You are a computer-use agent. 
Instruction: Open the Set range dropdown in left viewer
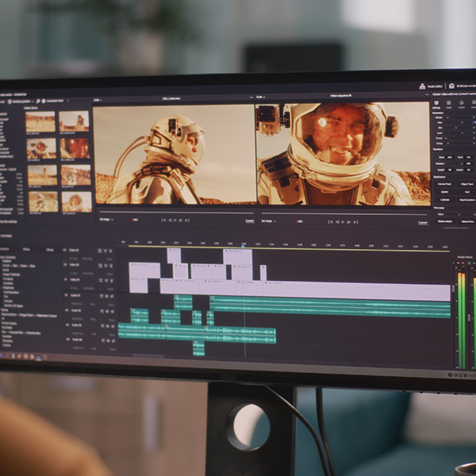click(x=106, y=219)
